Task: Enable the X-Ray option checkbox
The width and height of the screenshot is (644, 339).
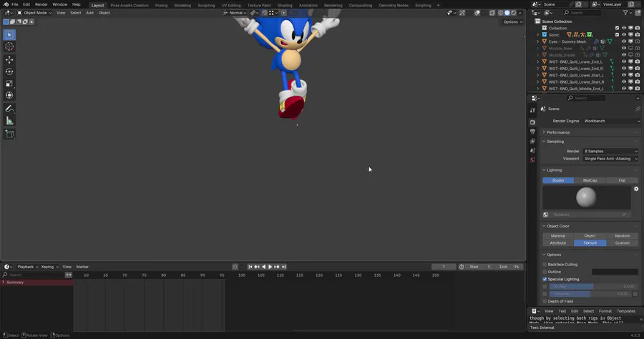Action: [x=545, y=287]
